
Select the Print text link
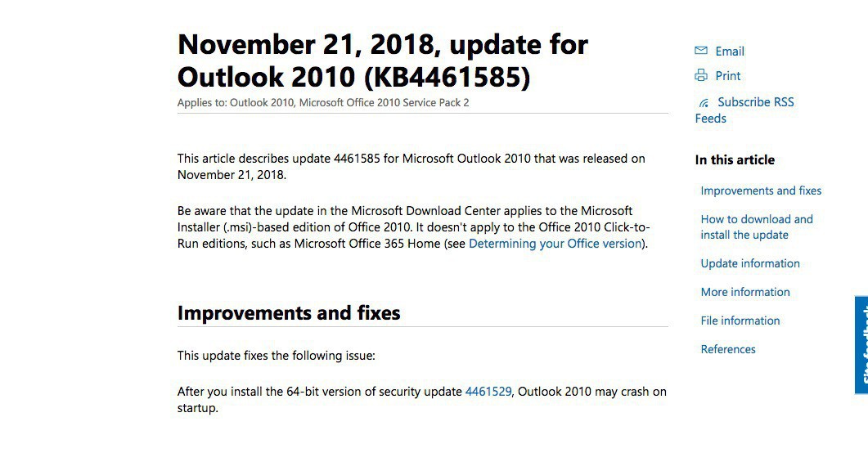point(728,76)
